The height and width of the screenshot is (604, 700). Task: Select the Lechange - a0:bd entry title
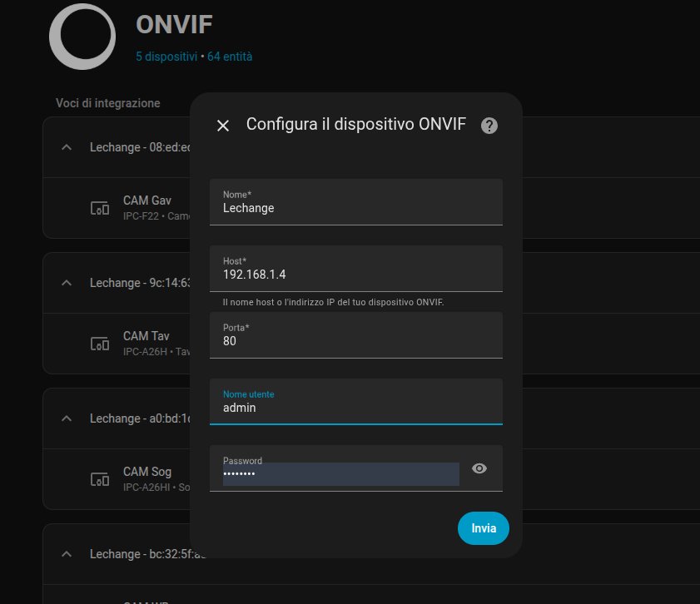[x=140, y=418]
